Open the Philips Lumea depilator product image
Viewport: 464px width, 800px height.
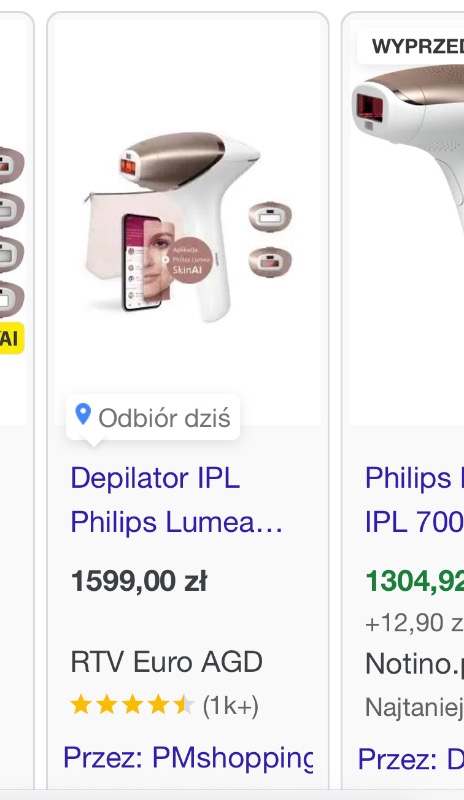coord(187,226)
